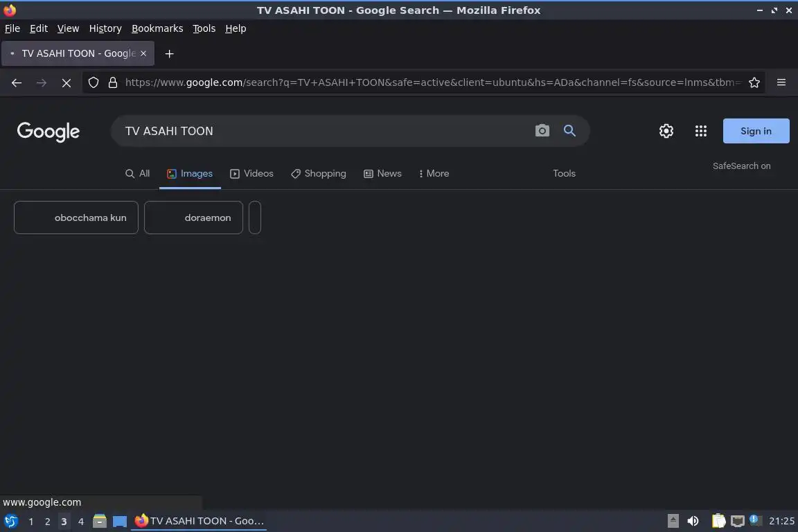
Task: Open the View menu
Action: point(68,28)
